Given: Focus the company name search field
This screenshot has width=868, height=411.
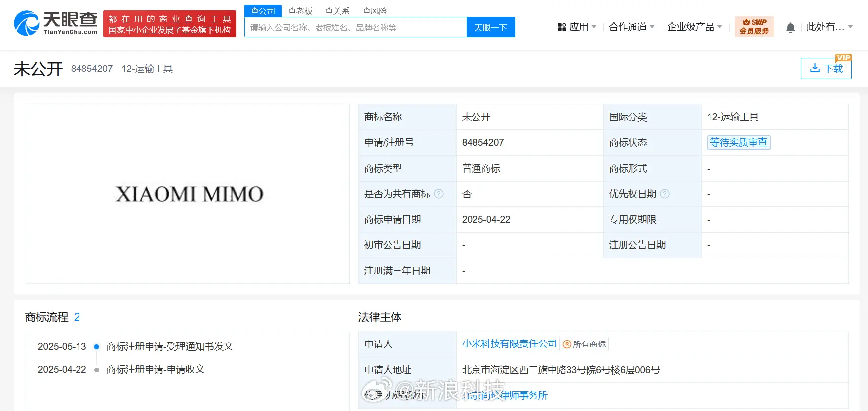Looking at the screenshot, I should tap(356, 27).
